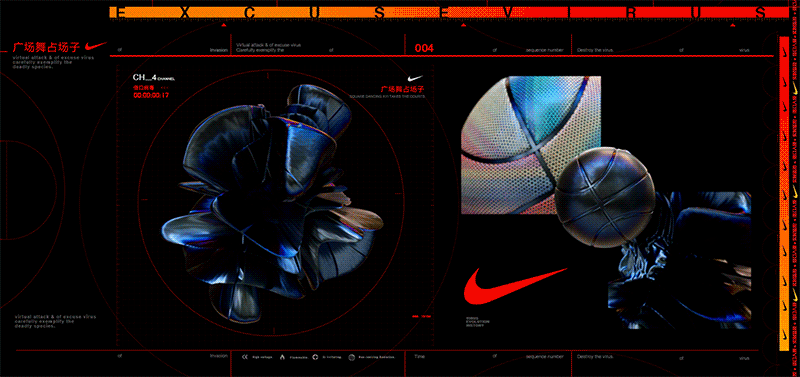Click the High voltage icon in bottom bar

tap(244, 357)
